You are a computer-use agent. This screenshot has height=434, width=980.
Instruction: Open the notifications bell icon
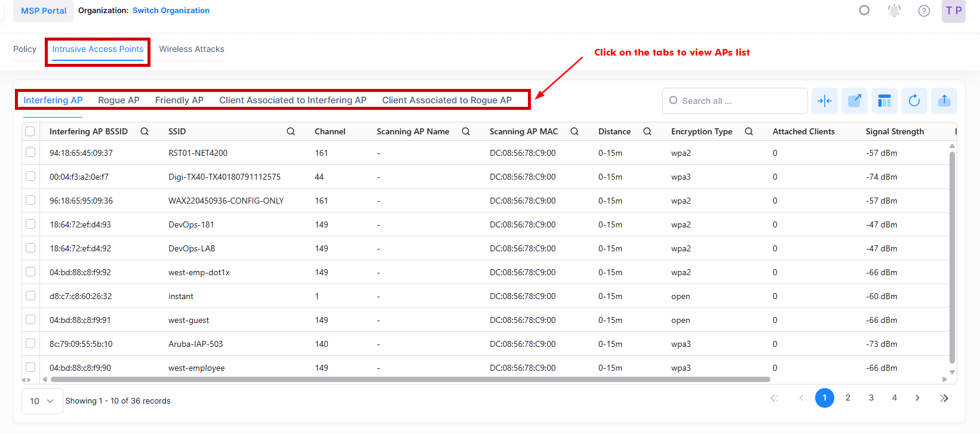click(894, 11)
